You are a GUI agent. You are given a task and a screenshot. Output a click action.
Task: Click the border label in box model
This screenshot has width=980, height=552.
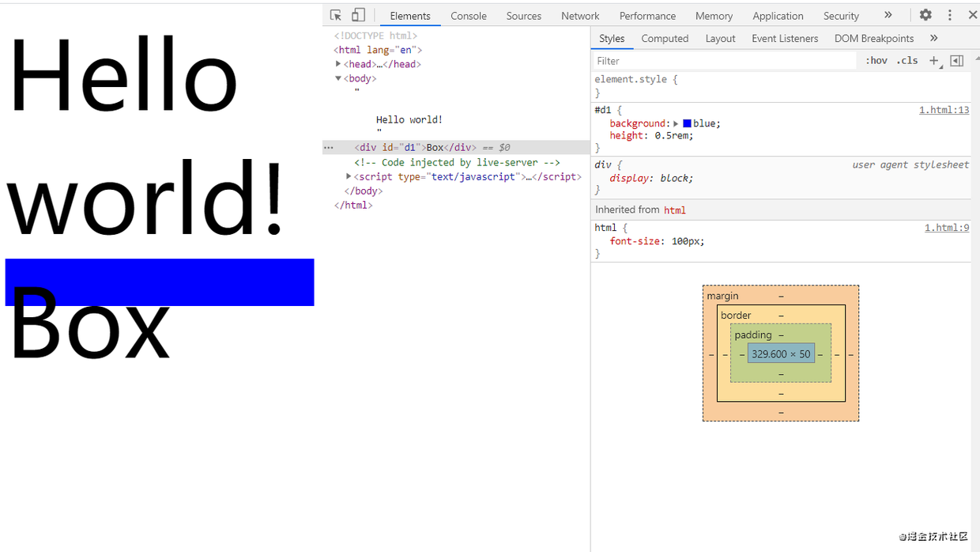tap(736, 315)
